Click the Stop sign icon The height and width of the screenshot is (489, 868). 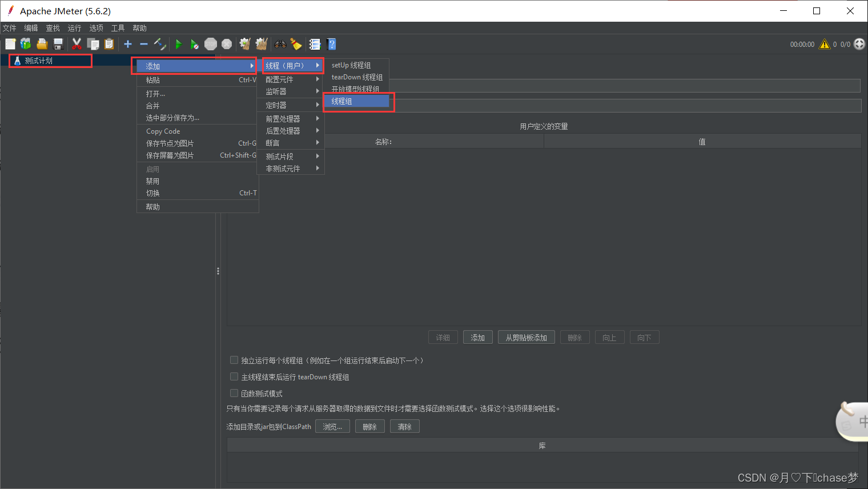[x=211, y=44]
